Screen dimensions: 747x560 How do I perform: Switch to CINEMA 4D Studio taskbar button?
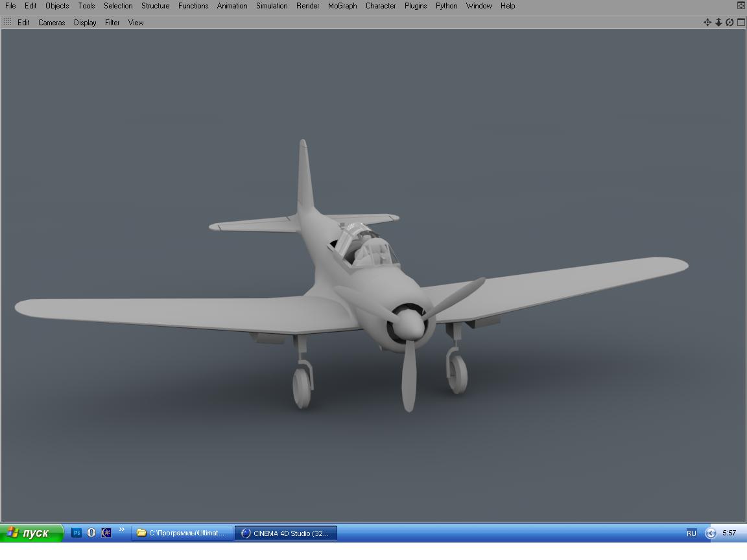tap(286, 533)
